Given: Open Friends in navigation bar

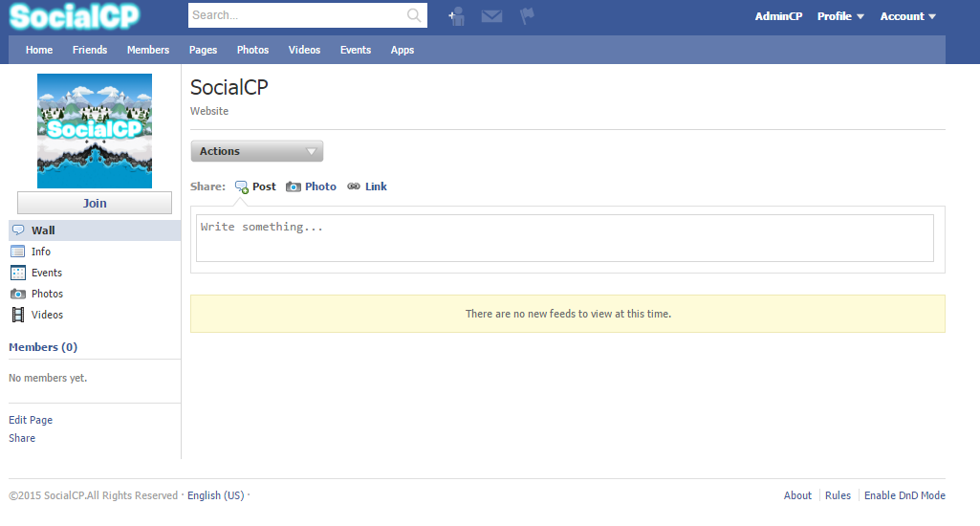Looking at the screenshot, I should [x=90, y=50].
